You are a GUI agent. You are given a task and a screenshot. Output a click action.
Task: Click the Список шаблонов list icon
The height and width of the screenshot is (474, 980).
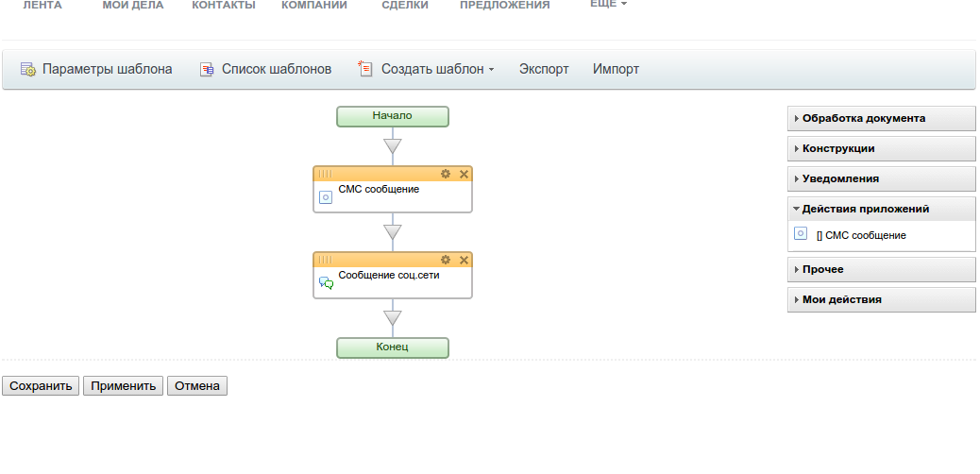207,70
